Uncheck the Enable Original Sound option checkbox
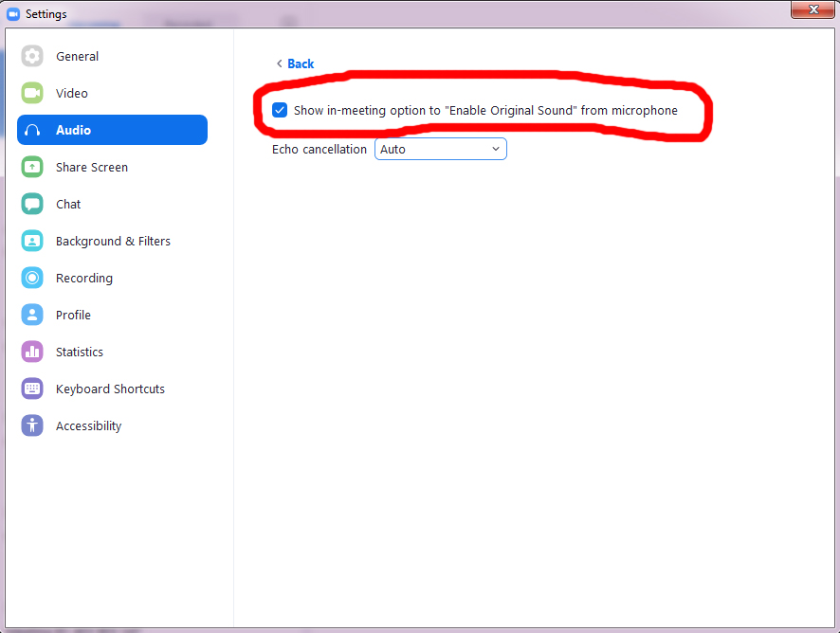This screenshot has height=633, width=840. pos(280,110)
